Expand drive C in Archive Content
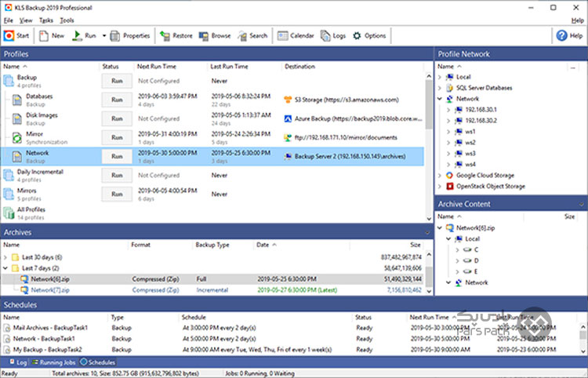This screenshot has height=378, width=588. tap(457, 249)
